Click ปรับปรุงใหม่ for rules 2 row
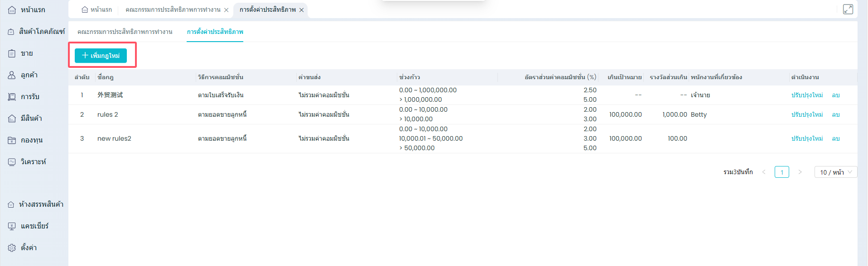The height and width of the screenshot is (266, 868). coord(807,114)
